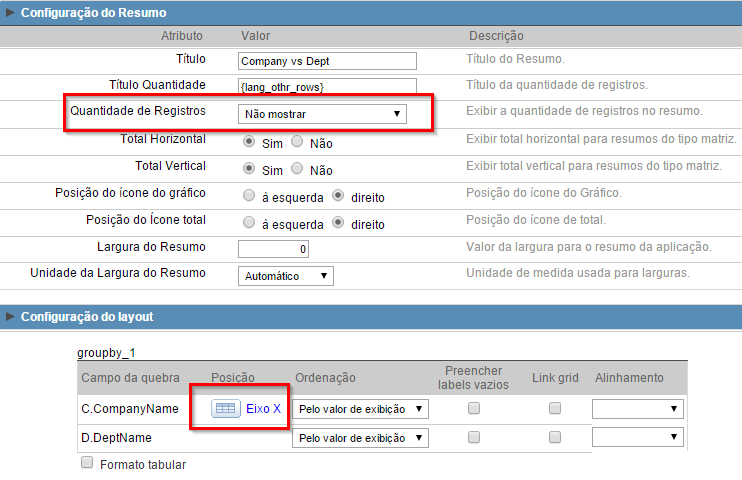Image resolution: width=742 pixels, height=480 pixels.
Task: Open Ordenação dropdown for D.DeptName
Action: (x=360, y=437)
